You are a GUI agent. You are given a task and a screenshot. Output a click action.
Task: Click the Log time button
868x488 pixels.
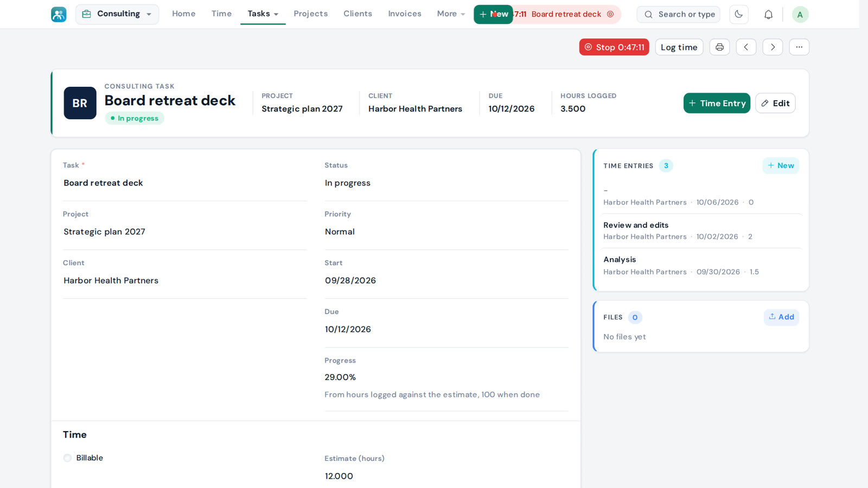679,47
